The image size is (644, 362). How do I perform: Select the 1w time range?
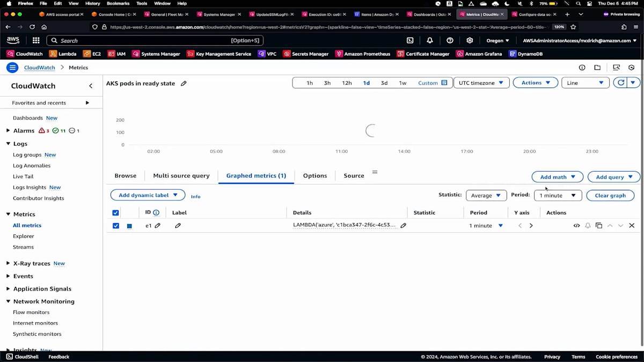coord(402,83)
